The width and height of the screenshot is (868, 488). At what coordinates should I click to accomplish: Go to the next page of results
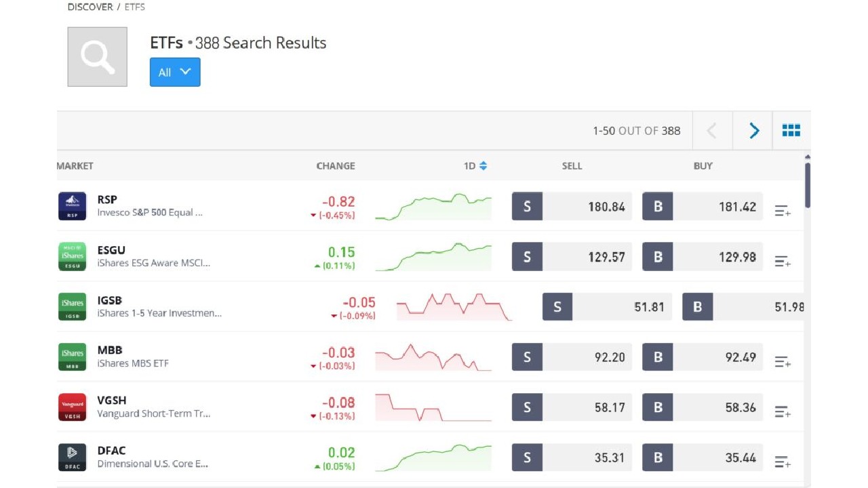point(753,130)
